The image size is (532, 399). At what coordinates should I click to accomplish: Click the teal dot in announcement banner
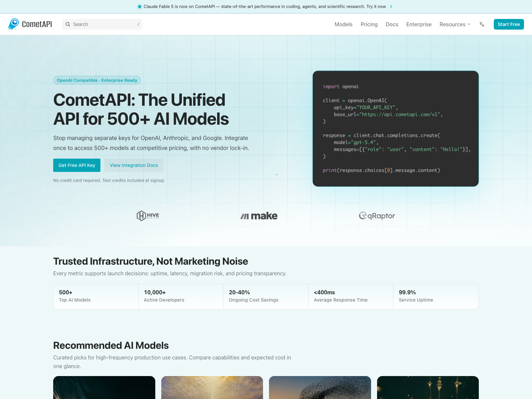[x=140, y=7]
